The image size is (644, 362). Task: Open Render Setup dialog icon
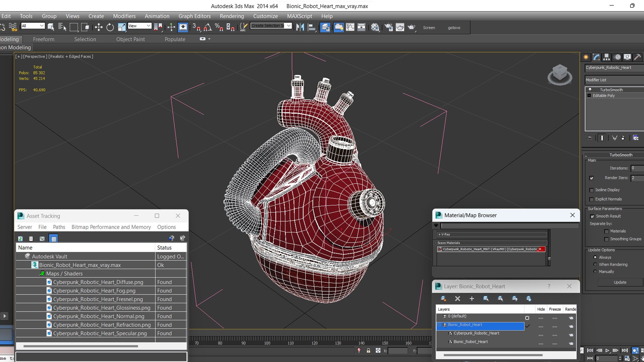click(x=388, y=27)
